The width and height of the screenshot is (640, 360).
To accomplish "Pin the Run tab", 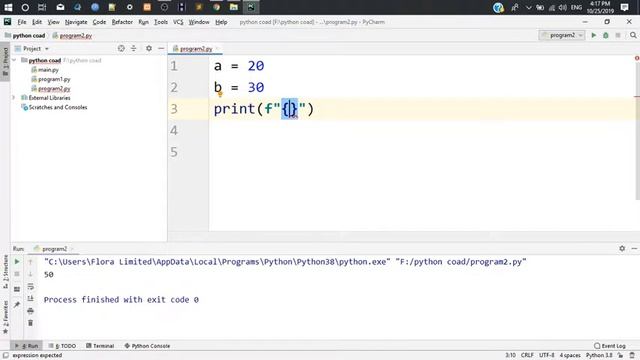I will coord(17,304).
